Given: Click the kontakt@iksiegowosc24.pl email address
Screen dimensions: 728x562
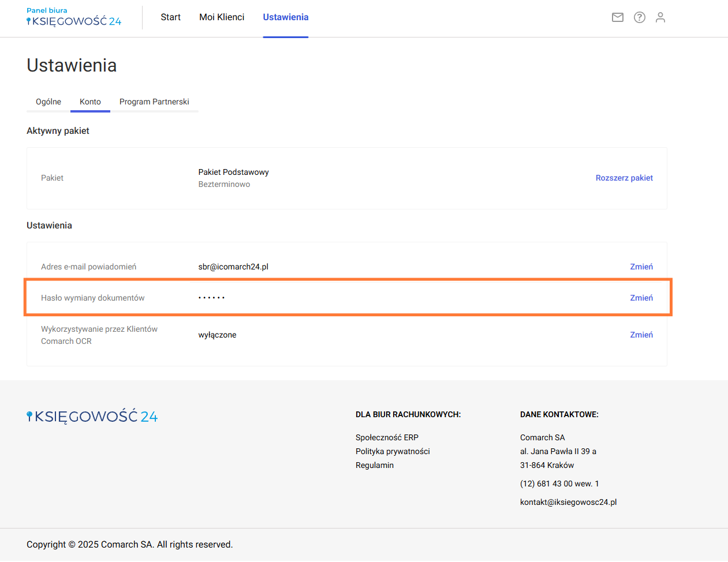Looking at the screenshot, I should [x=568, y=502].
